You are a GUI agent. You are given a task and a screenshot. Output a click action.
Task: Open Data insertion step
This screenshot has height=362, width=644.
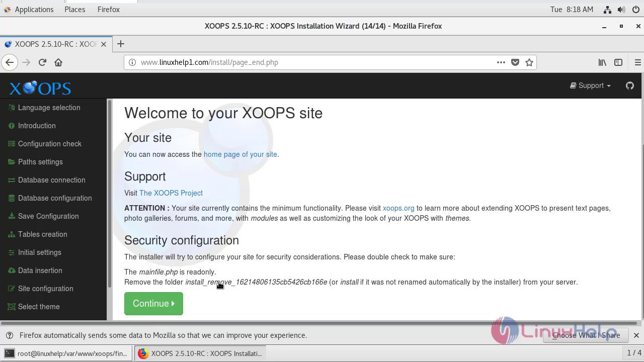pyautogui.click(x=40, y=270)
